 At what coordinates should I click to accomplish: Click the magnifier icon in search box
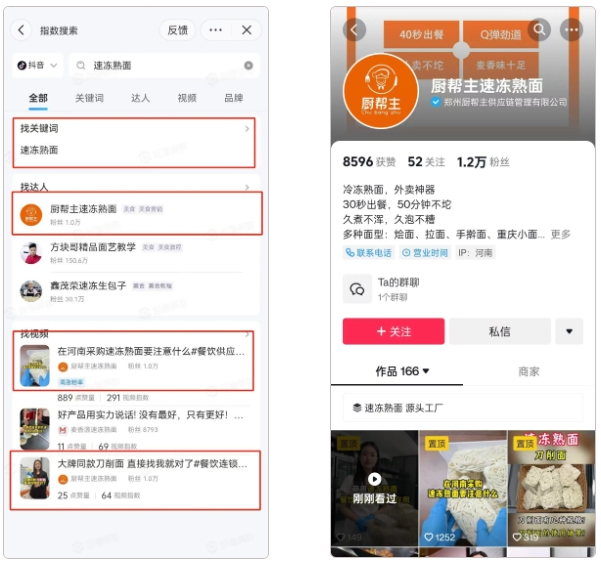point(80,66)
